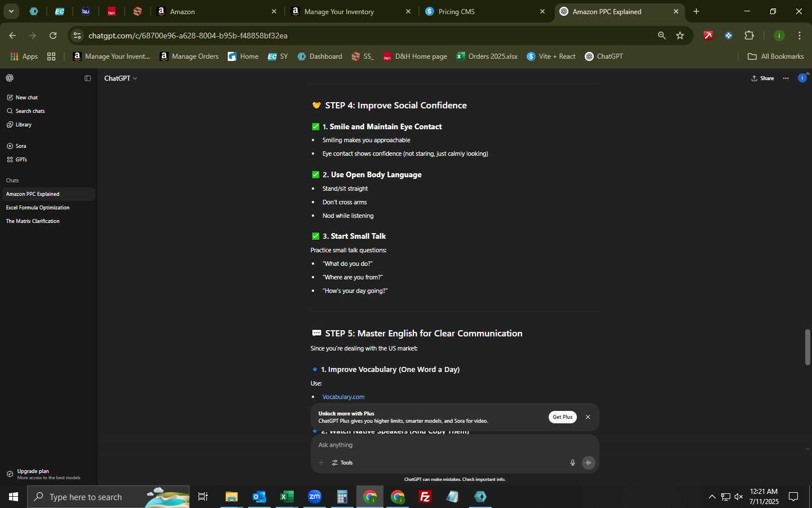Open the D&H Home page bookmark
Screen dimensions: 812x508
[x=415, y=56]
